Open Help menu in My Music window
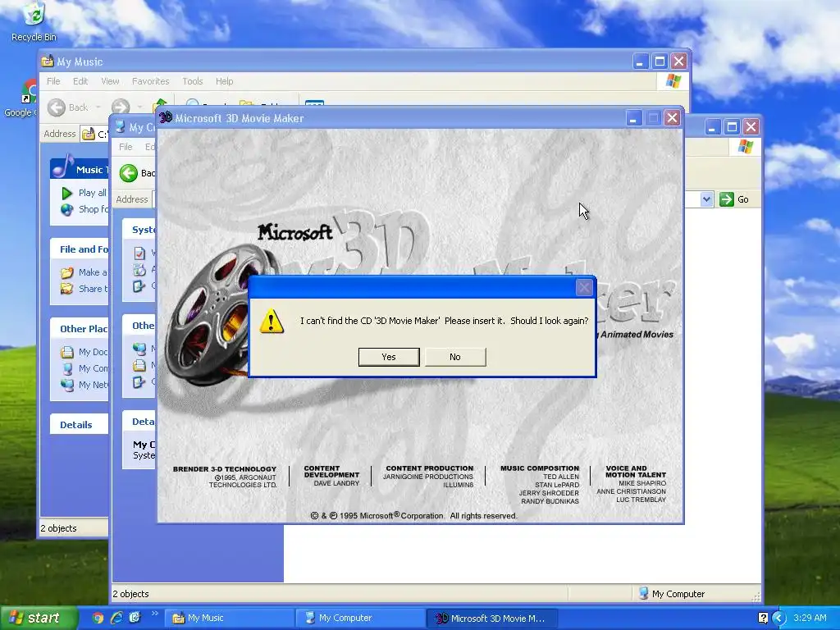The image size is (840, 630). 225,81
